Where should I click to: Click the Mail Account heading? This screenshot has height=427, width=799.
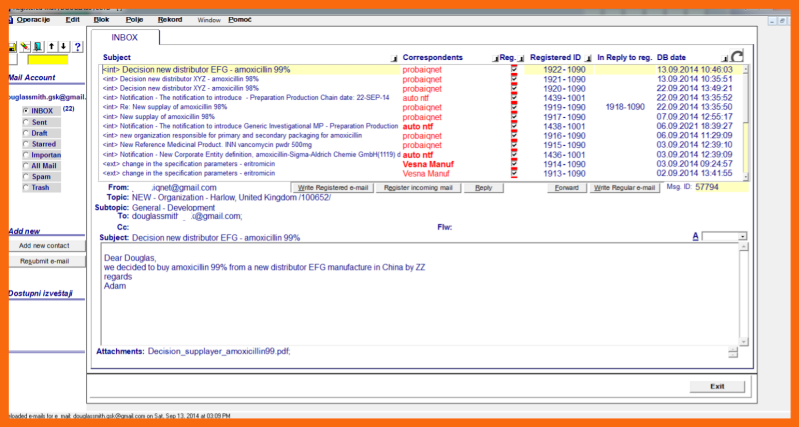tap(32, 77)
